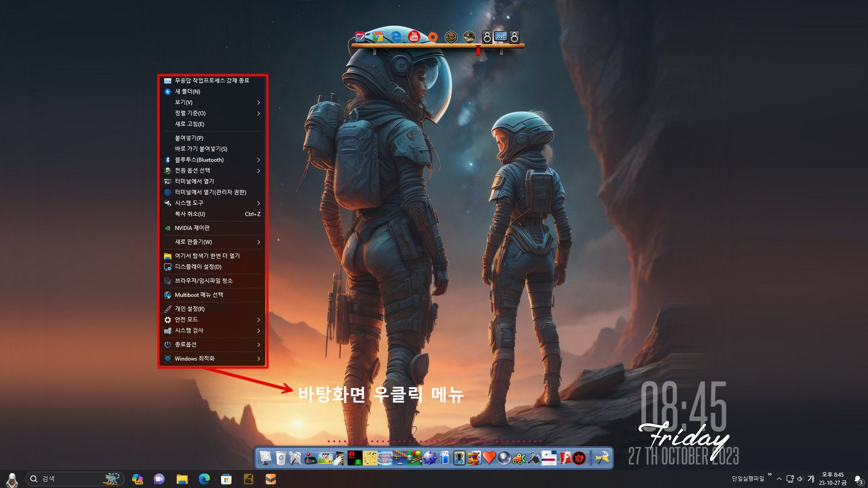Open Microsoft Store from the taskbar

[226, 479]
